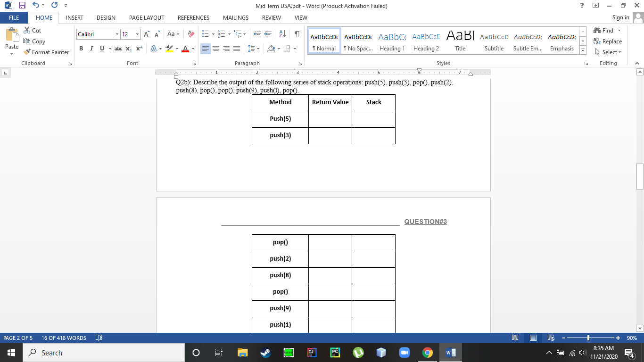Open the MAILINGS ribbon tab
This screenshot has height=362, width=644.
point(235,17)
